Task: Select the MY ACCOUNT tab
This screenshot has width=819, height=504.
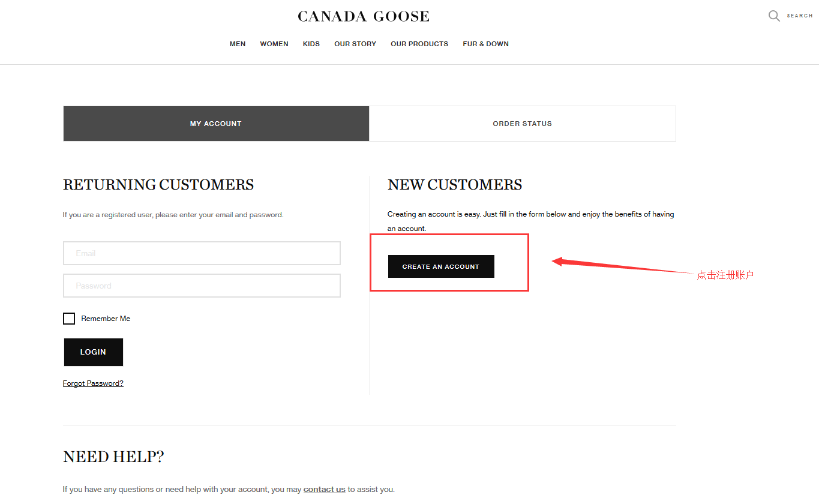Action: [216, 124]
